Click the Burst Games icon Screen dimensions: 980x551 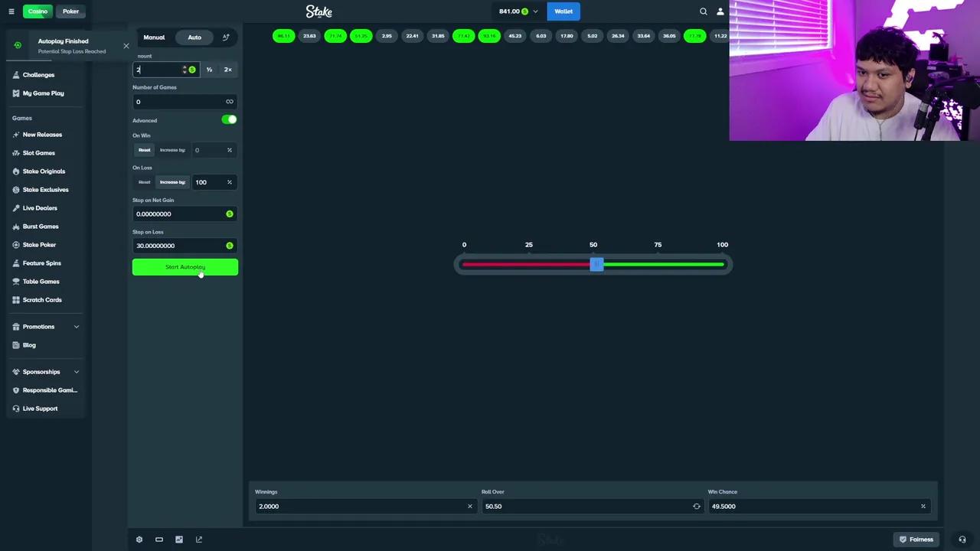pos(16,227)
